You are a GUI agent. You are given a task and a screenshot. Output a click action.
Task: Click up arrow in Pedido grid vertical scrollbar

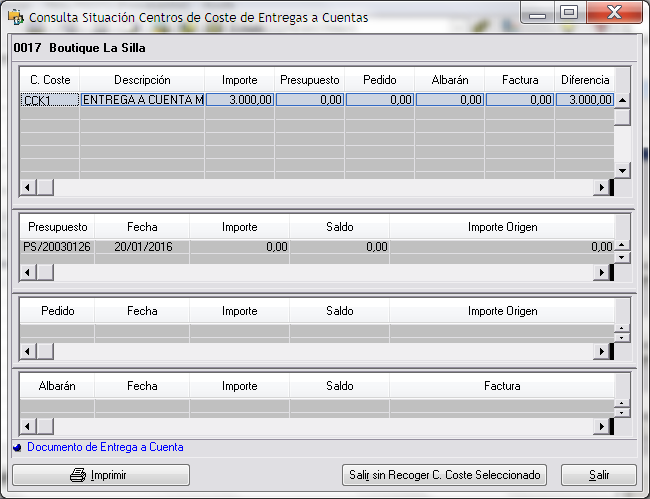[622, 328]
